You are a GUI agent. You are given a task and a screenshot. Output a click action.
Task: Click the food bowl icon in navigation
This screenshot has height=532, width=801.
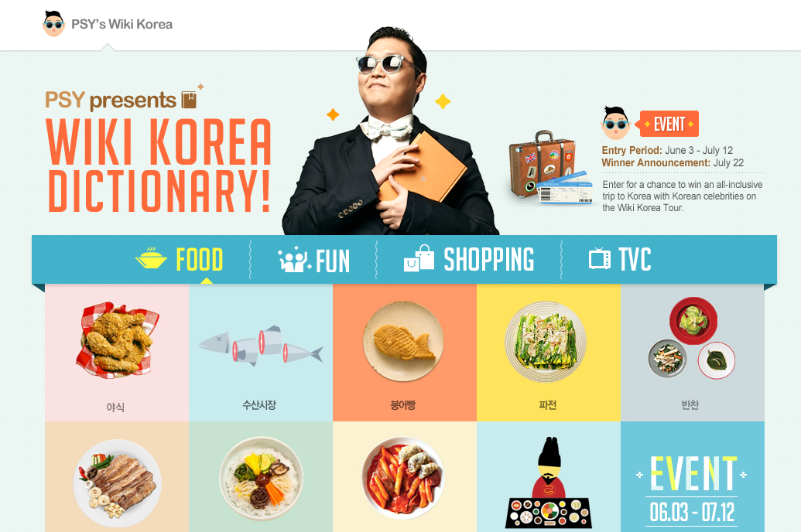coord(151,258)
